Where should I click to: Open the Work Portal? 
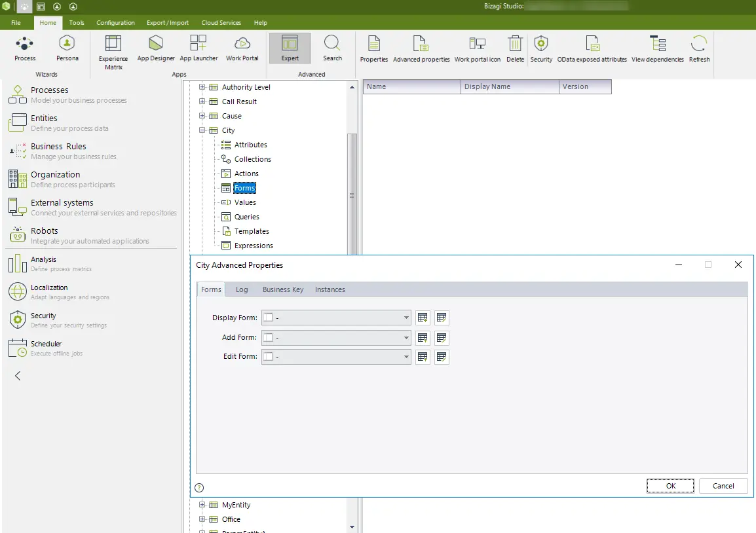(242, 48)
